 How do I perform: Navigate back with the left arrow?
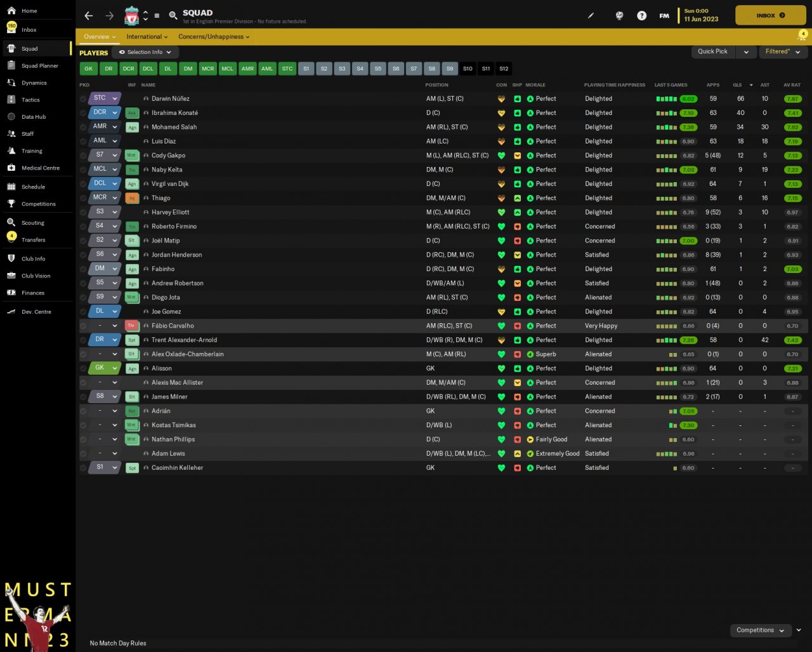coord(89,16)
